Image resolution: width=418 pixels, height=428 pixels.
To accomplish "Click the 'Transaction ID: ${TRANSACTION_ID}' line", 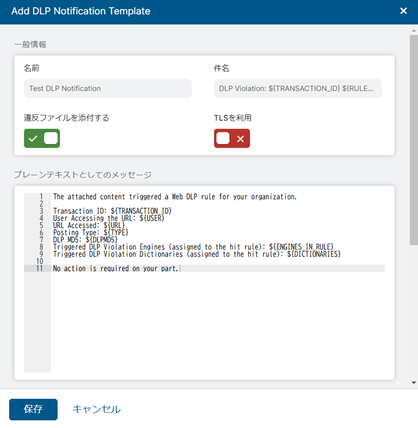I will [112, 211].
